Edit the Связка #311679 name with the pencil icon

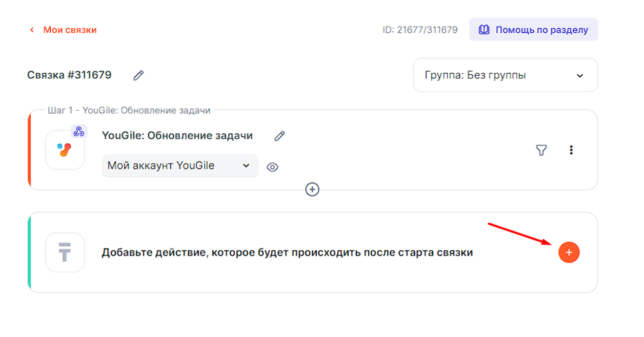tap(139, 75)
